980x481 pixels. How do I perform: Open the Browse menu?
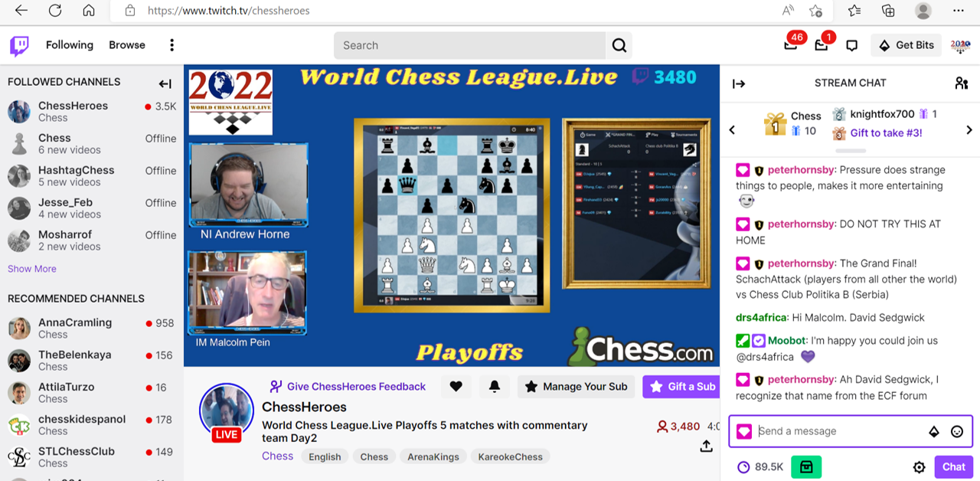pyautogui.click(x=127, y=45)
